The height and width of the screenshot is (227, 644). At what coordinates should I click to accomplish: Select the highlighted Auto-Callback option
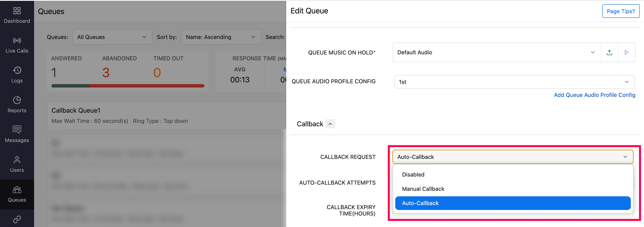[513, 203]
